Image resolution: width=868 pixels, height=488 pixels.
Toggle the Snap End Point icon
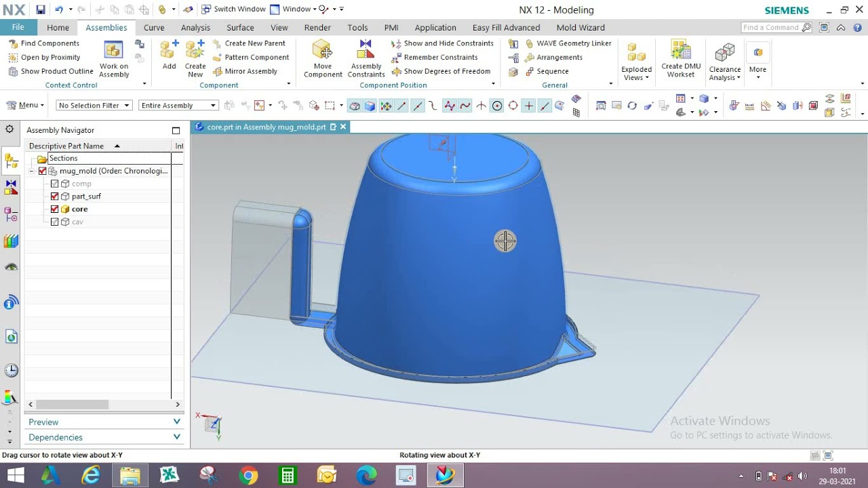(x=402, y=106)
